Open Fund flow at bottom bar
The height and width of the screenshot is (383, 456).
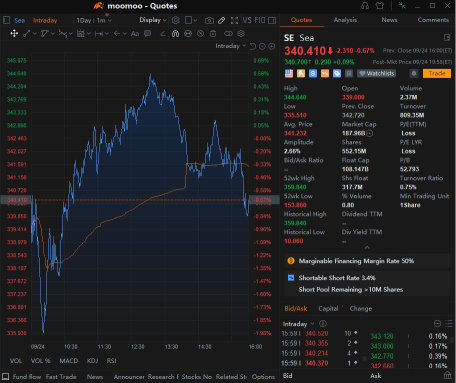(27, 377)
